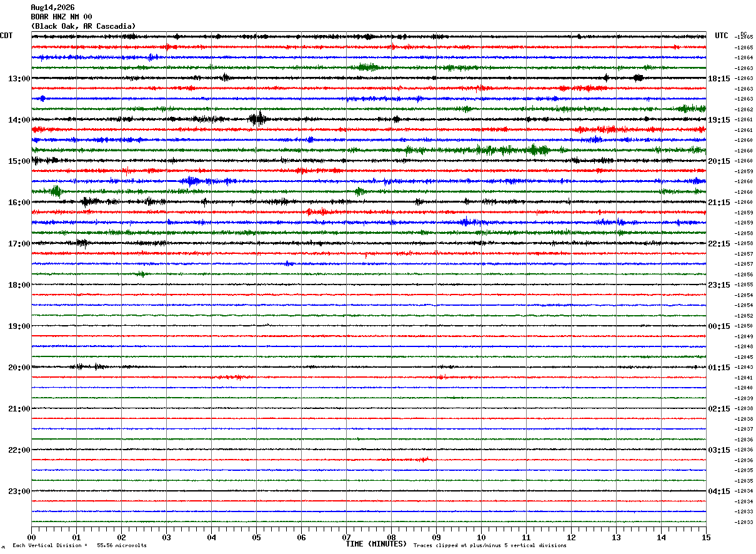756x554 pixels.
Task: Click the 21:15 UTC time label
Action: [x=719, y=203]
